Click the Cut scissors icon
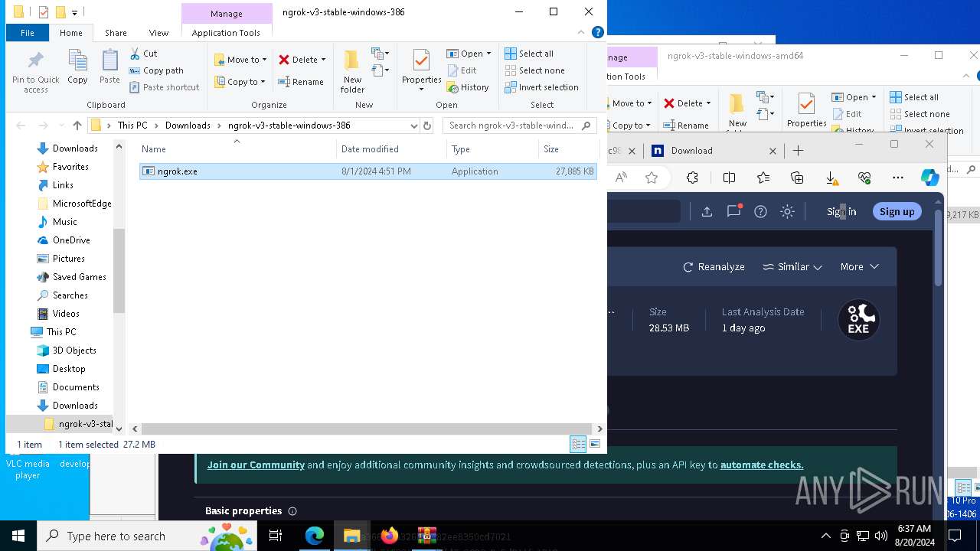 tap(143, 54)
